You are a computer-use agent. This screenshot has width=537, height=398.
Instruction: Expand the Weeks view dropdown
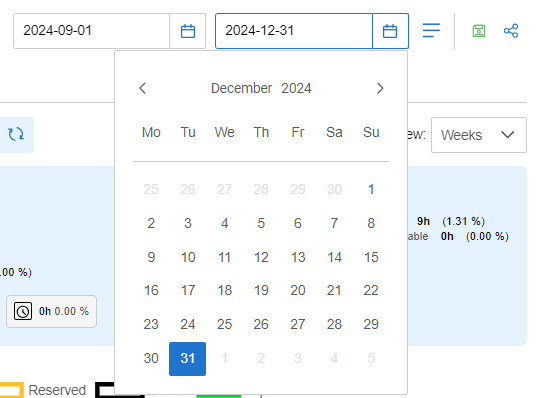(x=479, y=135)
